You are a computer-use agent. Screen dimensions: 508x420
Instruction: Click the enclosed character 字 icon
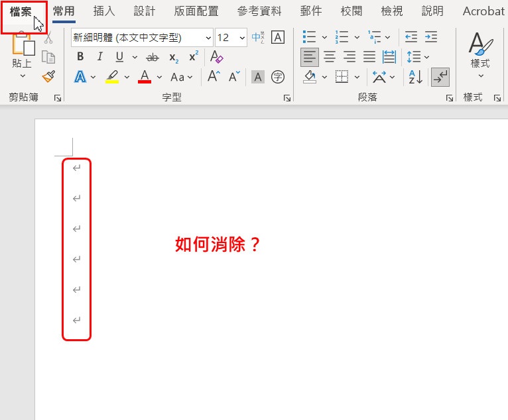pyautogui.click(x=278, y=77)
